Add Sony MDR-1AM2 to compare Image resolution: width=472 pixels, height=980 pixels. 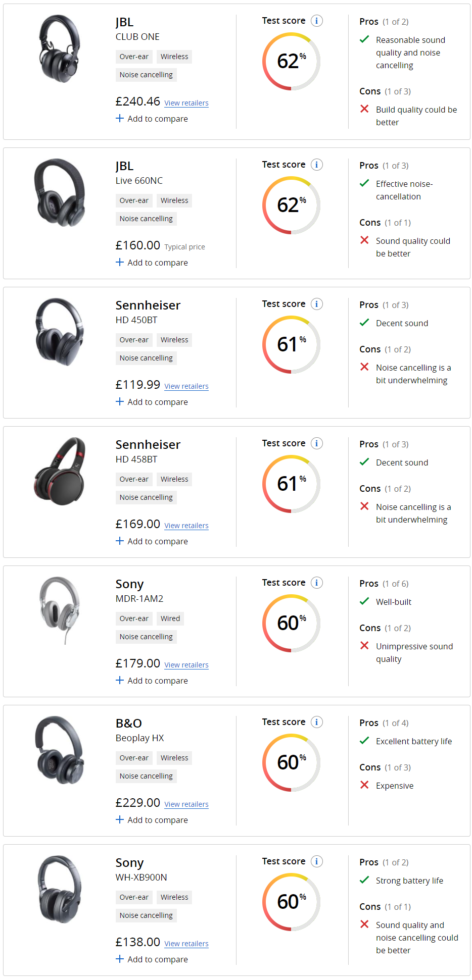[x=152, y=681]
